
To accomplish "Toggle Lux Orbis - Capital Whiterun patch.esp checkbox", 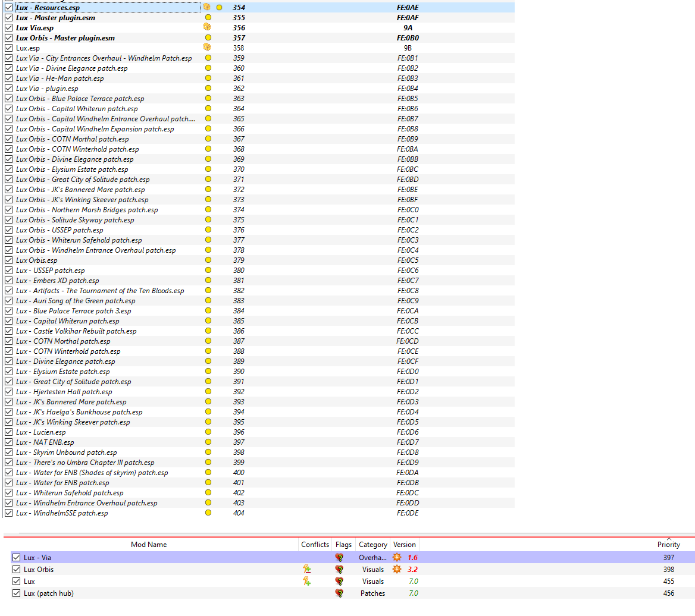I will 8,108.
